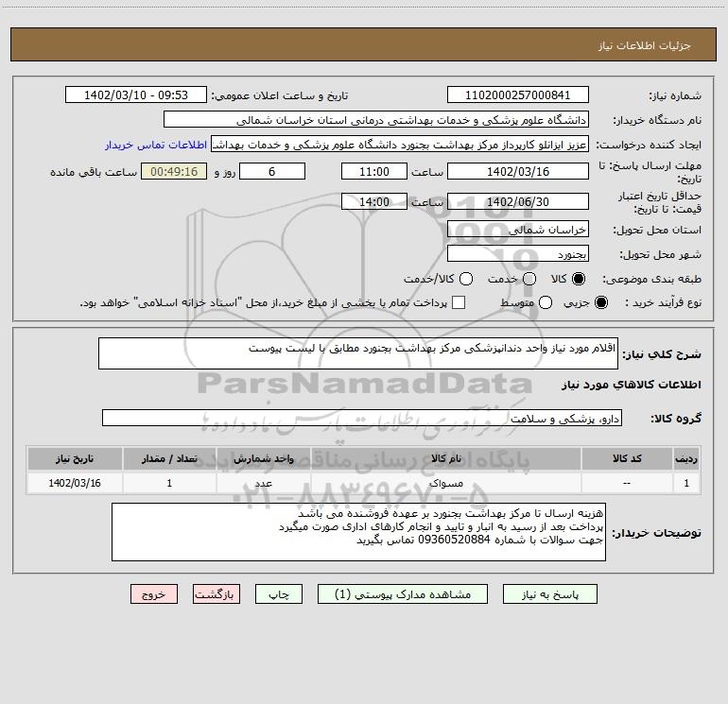The width and height of the screenshot is (728, 704).
Task: Click the شماره نیاز field 1102000257000841
Action: tap(518, 94)
